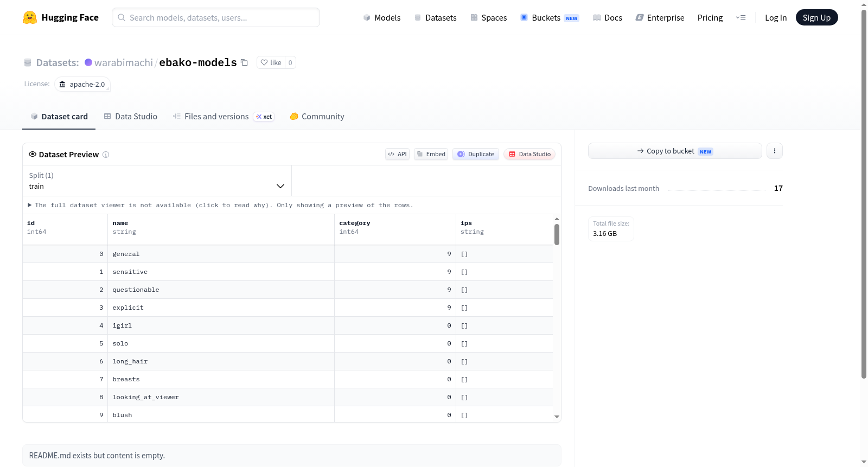This screenshot has height=467, width=868.
Task: Click the search magnifier icon
Action: [x=122, y=17]
